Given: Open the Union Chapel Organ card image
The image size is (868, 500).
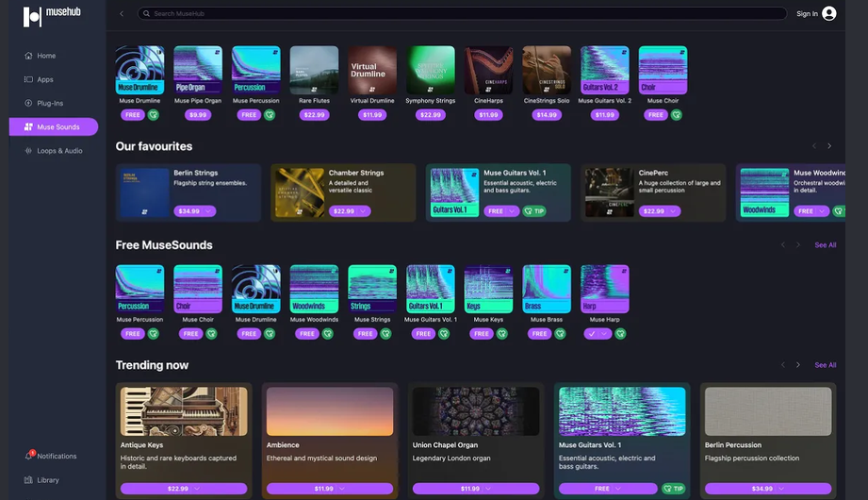Looking at the screenshot, I should tap(476, 411).
